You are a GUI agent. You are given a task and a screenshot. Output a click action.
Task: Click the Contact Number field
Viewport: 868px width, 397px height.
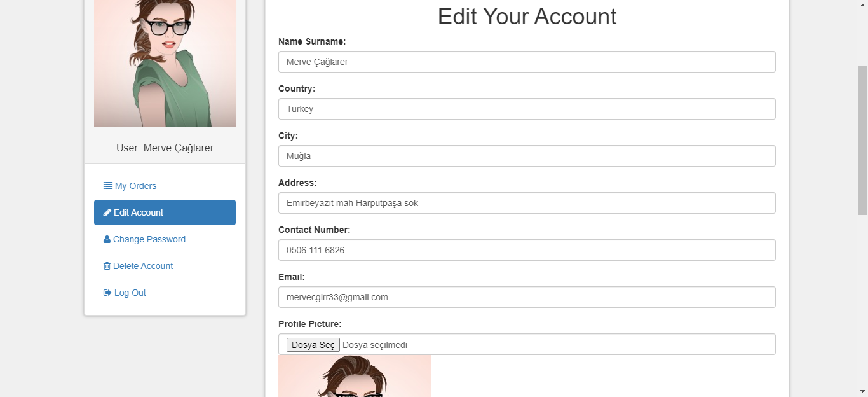(x=526, y=249)
